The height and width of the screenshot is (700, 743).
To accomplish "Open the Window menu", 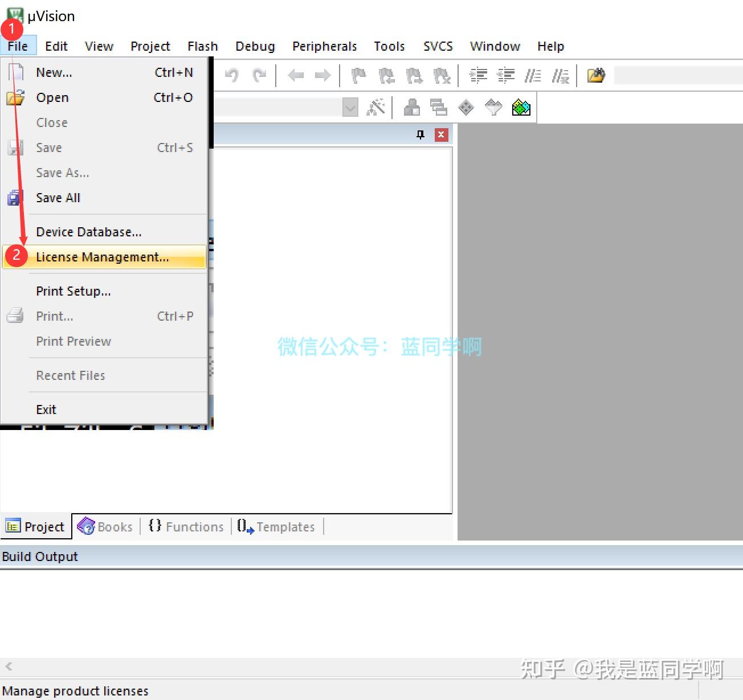I will 495,46.
